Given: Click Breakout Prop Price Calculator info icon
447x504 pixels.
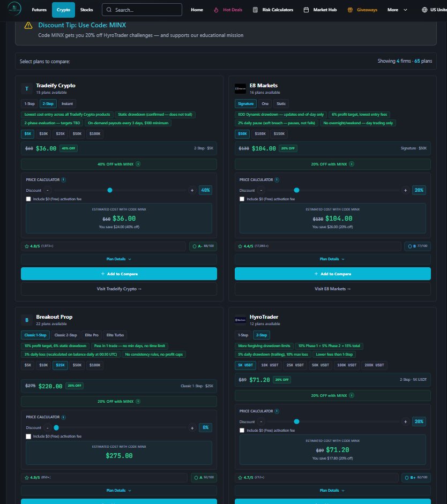Looking at the screenshot, I should (63, 417).
